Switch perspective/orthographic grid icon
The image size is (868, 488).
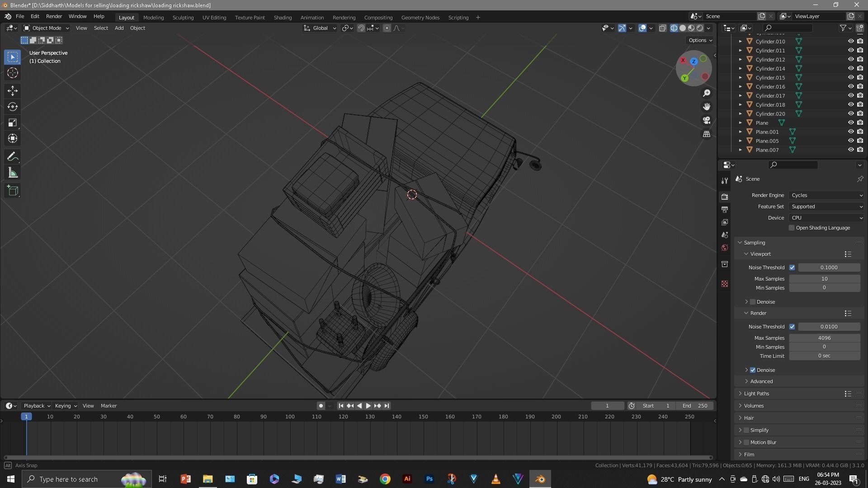point(707,134)
